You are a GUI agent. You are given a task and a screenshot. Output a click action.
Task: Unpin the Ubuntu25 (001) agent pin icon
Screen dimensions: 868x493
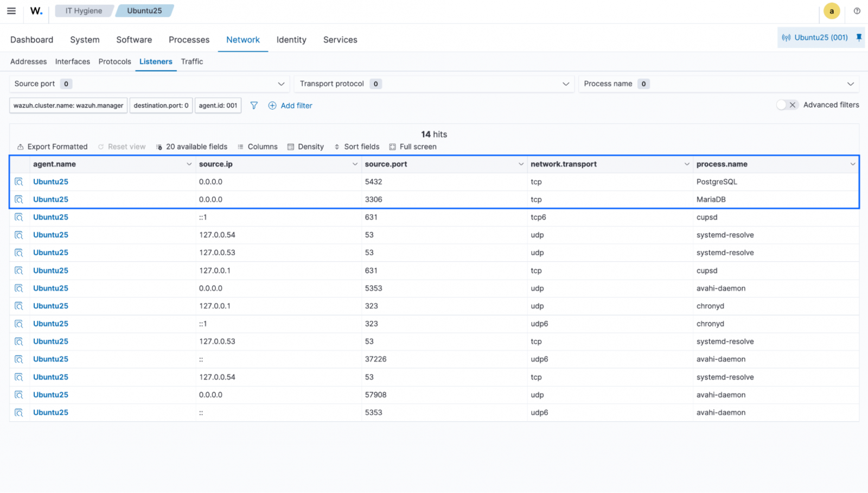pos(859,37)
